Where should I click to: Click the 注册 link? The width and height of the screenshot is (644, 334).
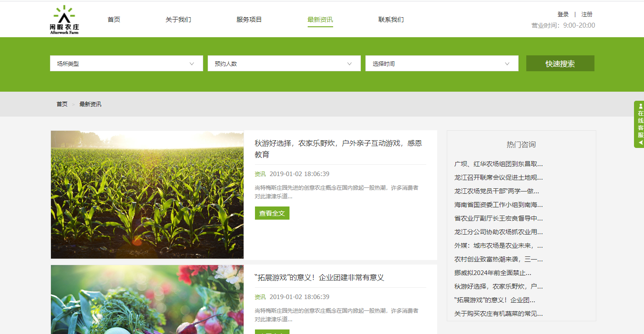[587, 15]
